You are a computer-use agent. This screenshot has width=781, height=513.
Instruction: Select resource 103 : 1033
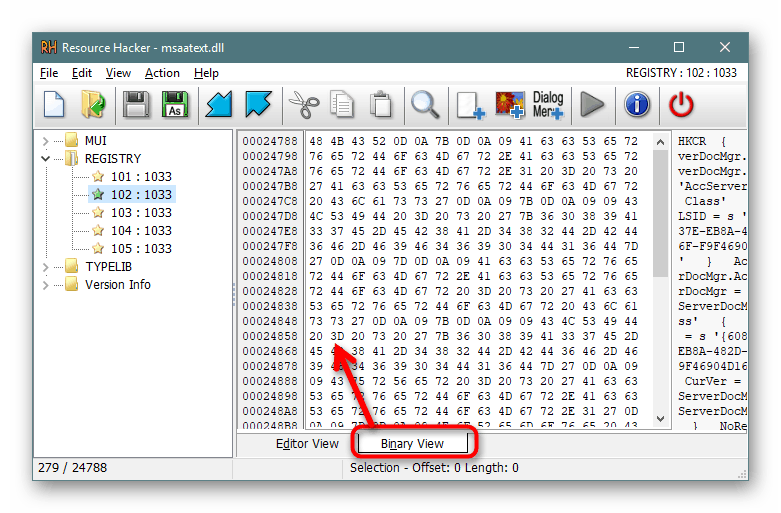coord(141,213)
